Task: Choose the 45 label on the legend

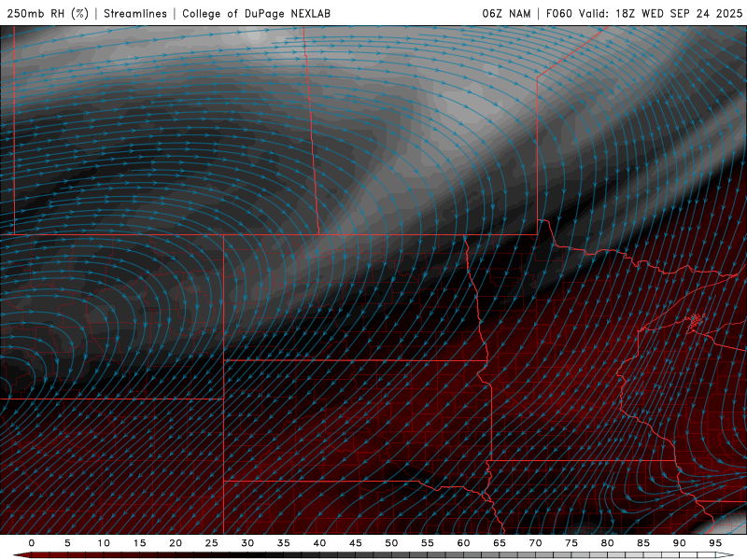Action: click(x=356, y=543)
